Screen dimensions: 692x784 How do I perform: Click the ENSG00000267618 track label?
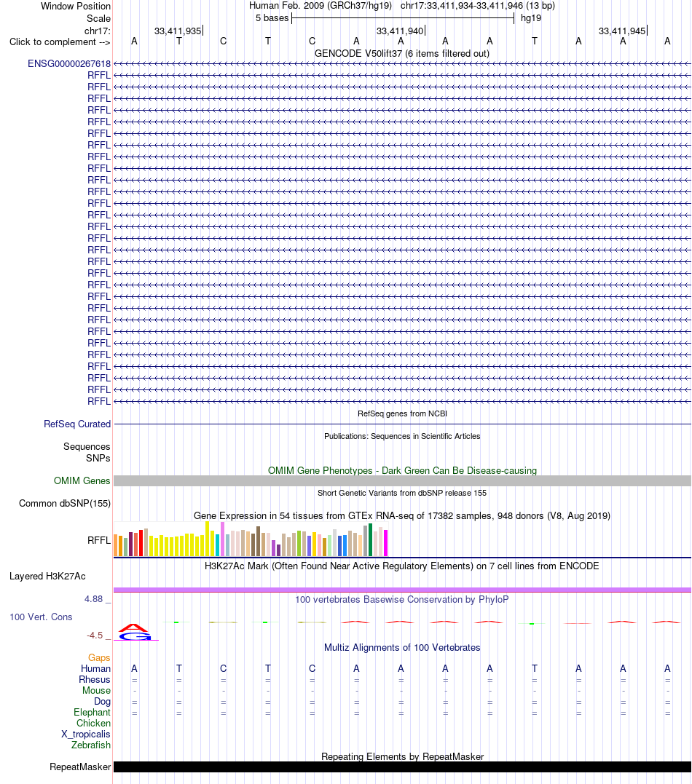click(69, 64)
